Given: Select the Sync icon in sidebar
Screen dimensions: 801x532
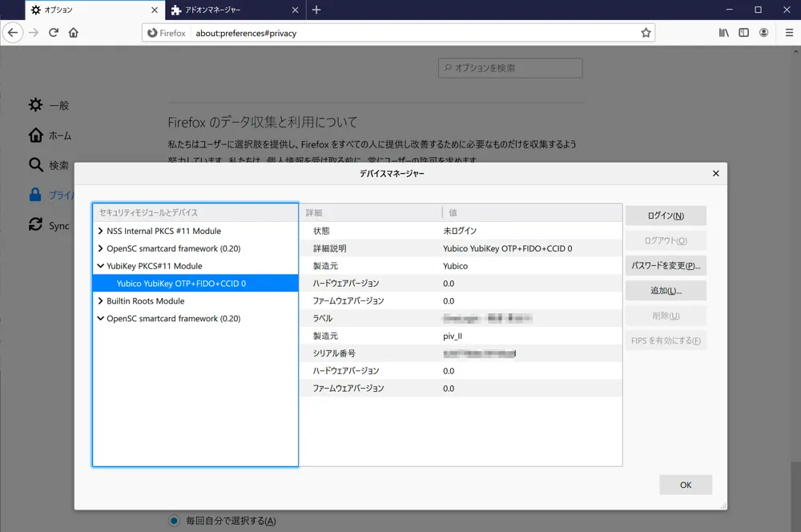Looking at the screenshot, I should [x=35, y=225].
